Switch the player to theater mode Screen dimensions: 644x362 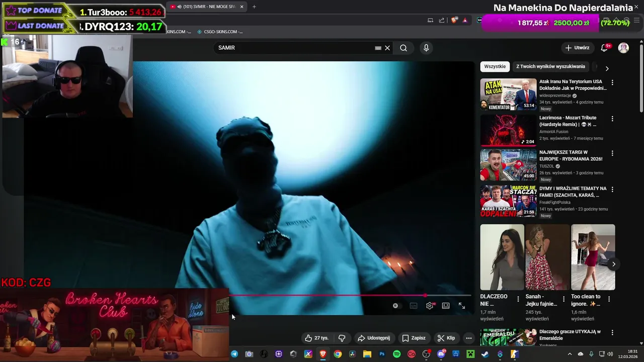click(446, 306)
